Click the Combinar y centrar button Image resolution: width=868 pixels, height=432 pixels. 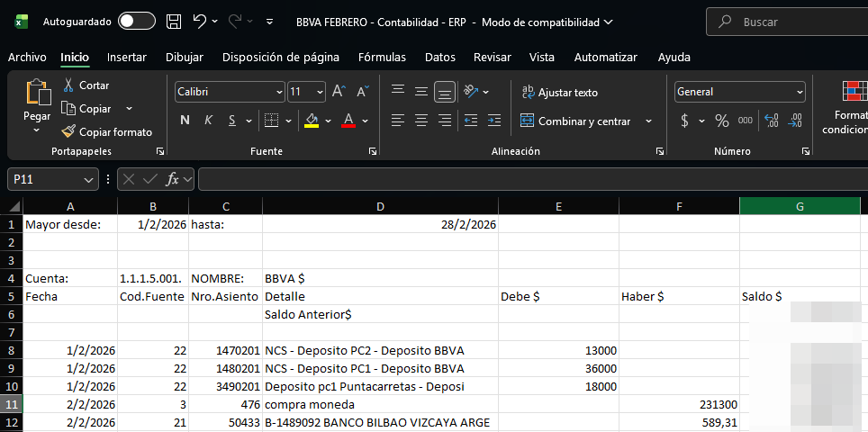click(575, 121)
